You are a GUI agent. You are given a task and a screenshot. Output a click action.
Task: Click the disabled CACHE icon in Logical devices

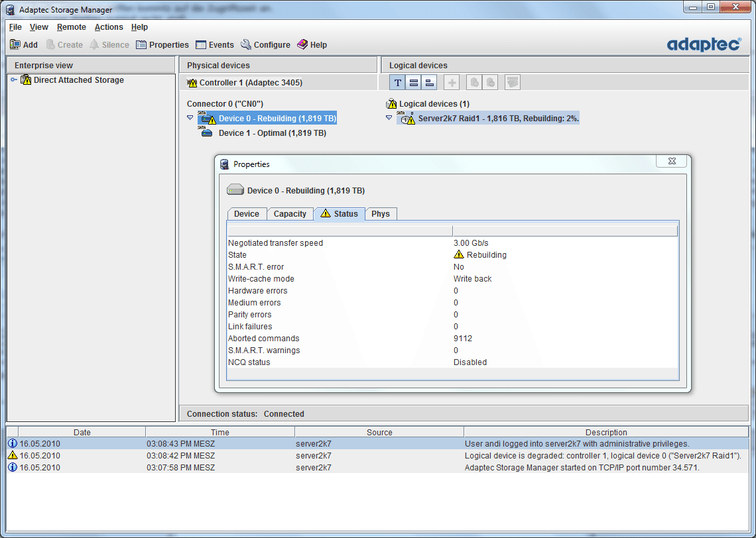tap(512, 83)
